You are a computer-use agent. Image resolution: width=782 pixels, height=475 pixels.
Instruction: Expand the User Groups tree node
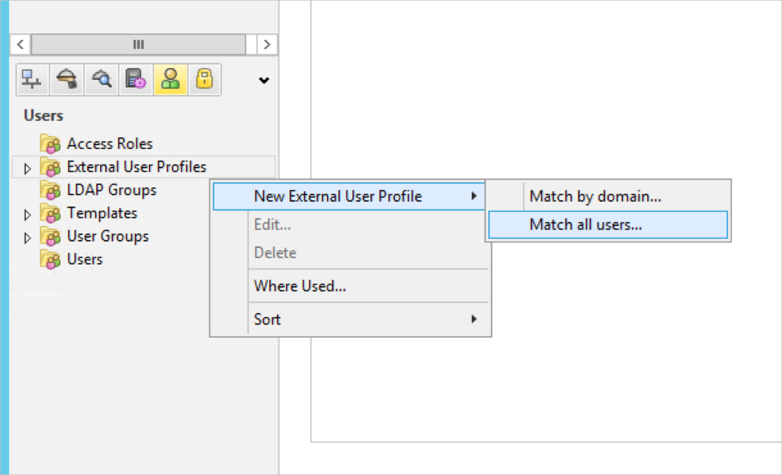28,237
